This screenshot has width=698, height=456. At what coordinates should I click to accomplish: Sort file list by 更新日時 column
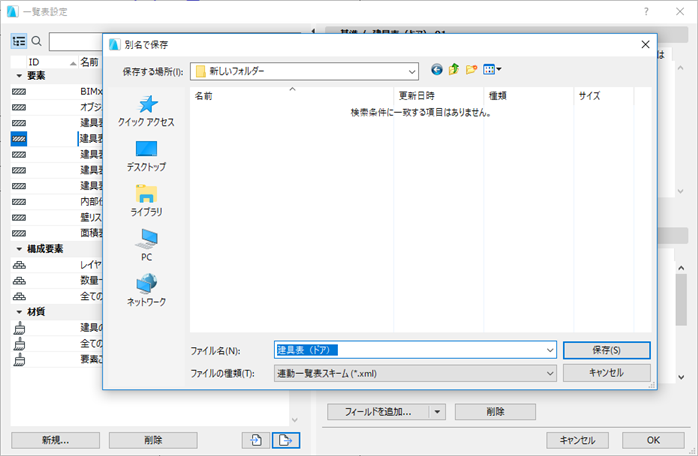pos(439,96)
